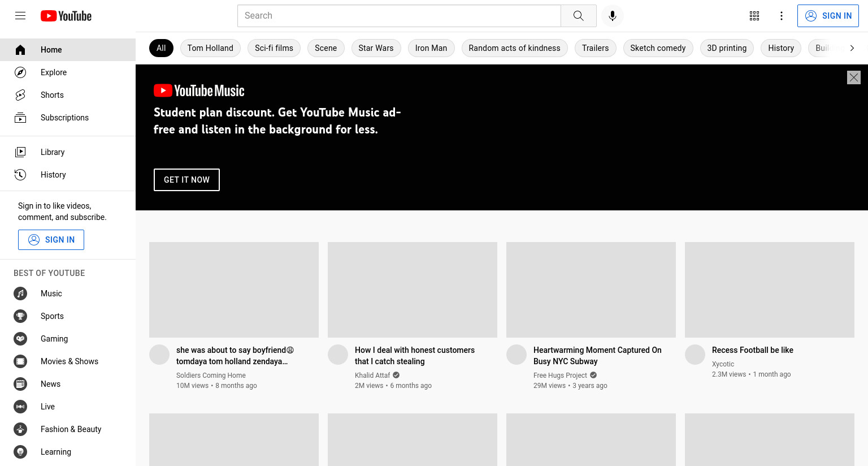Open the hamburger guide menu
The height and width of the screenshot is (466, 868).
20,16
